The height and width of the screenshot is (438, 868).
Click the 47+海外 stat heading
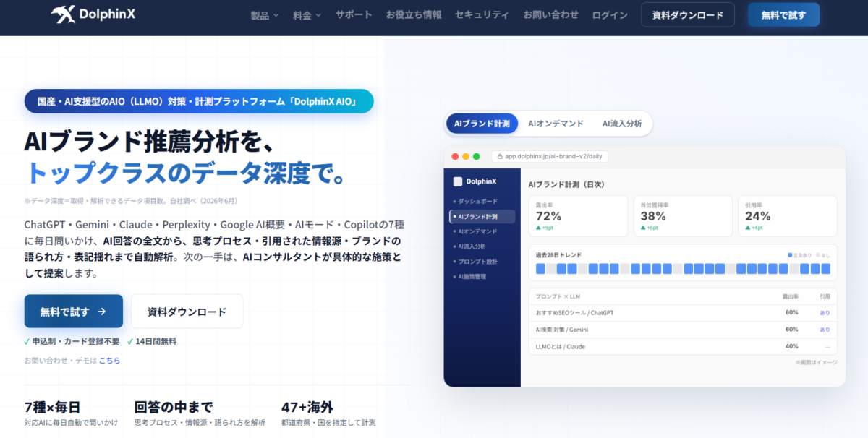307,407
